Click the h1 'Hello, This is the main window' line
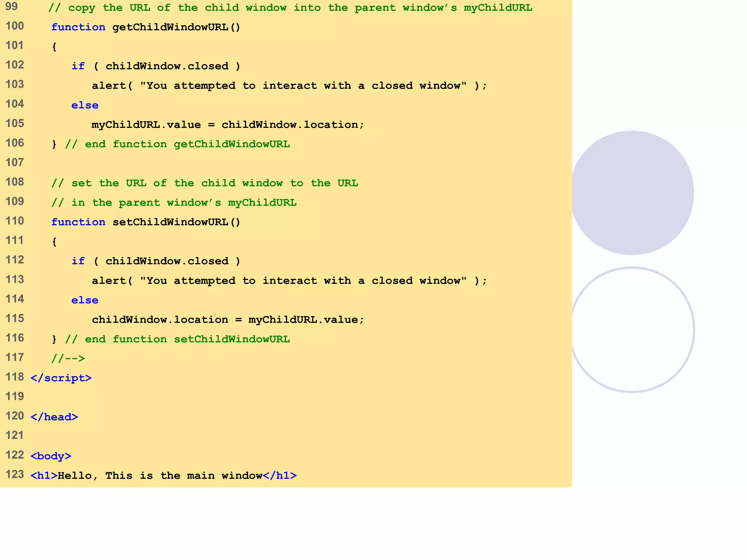 click(163, 476)
